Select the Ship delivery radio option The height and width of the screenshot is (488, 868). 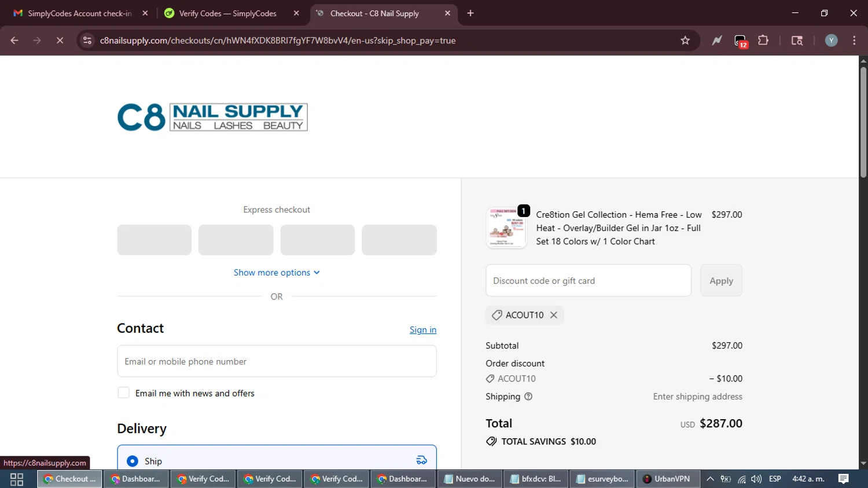click(x=133, y=461)
